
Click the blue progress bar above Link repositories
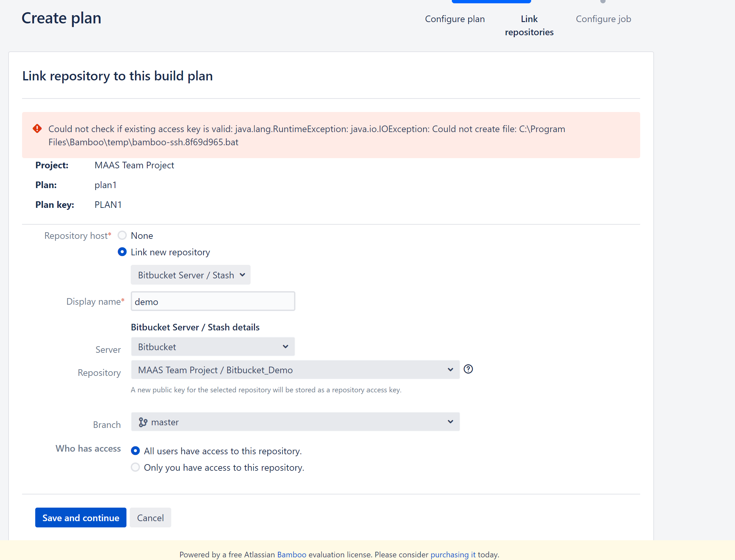tap(491, 1)
